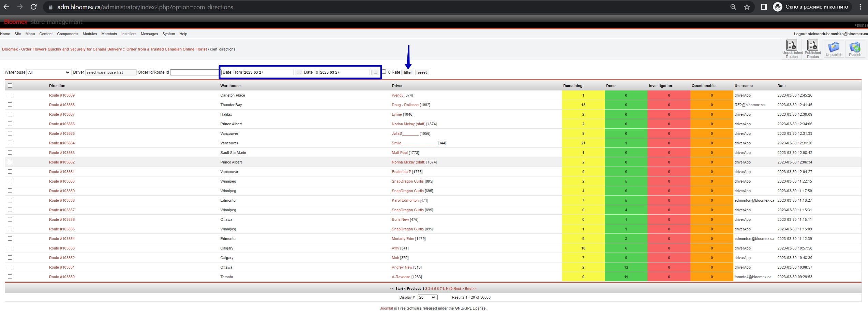Open the System menu
The image size is (868, 314).
click(169, 34)
